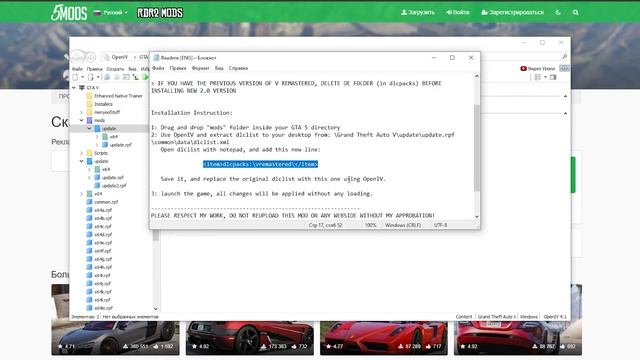Open Справка menu in Notepad

pos(238,68)
